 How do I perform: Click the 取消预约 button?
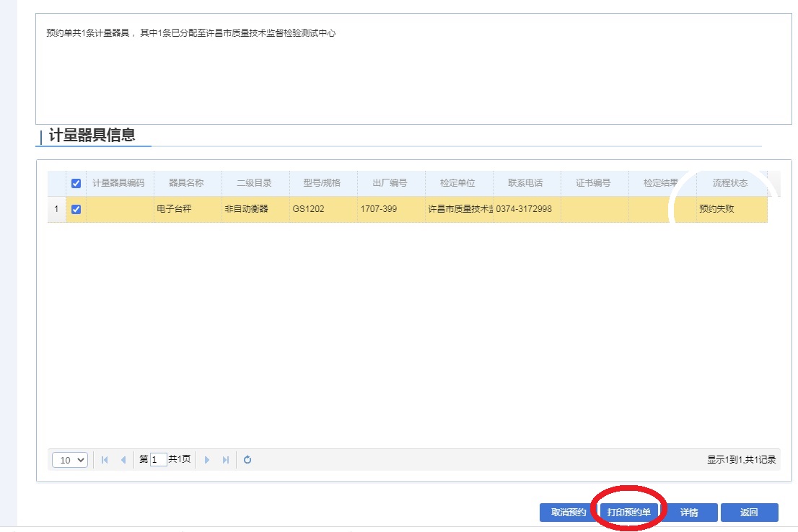click(568, 513)
